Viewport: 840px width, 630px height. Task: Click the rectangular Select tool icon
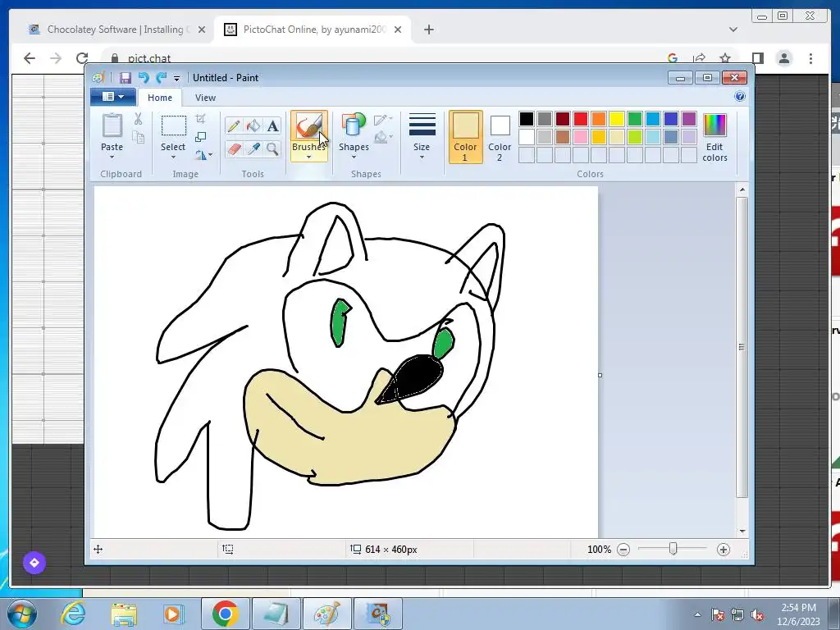tap(174, 126)
